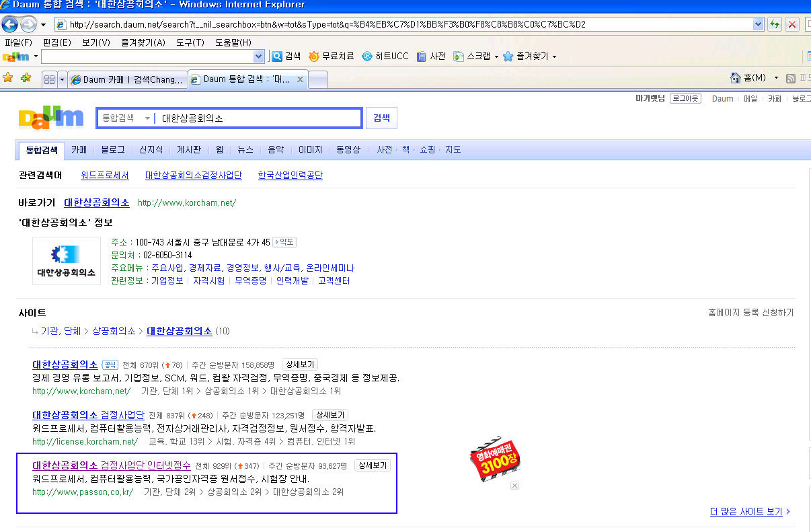Open the recent pages dropdown beside Forward
The image size is (811, 532).
[x=43, y=25]
